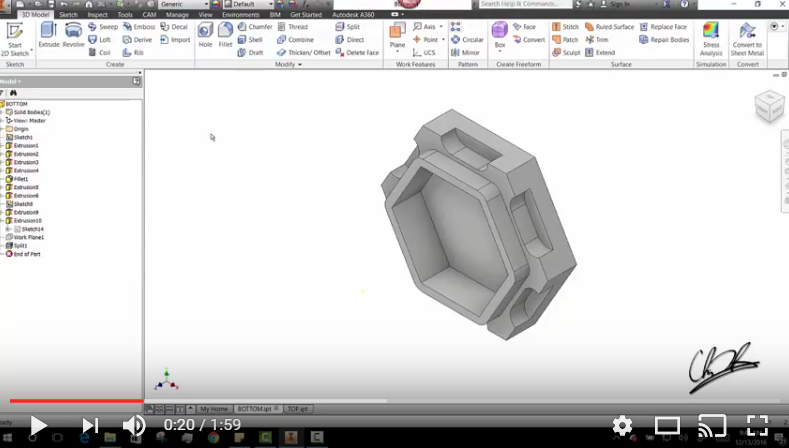Select the Emboss tool
Viewport: 789px width, 448px height.
coord(139,27)
